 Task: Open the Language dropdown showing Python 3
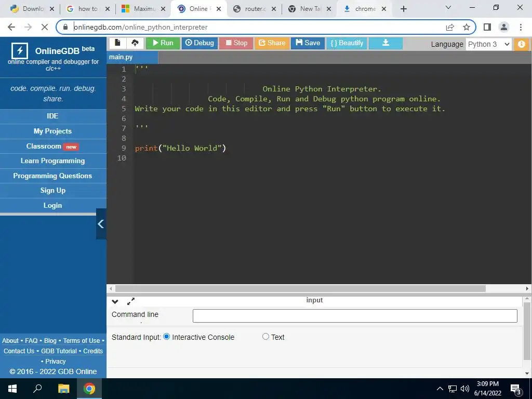[488, 45]
